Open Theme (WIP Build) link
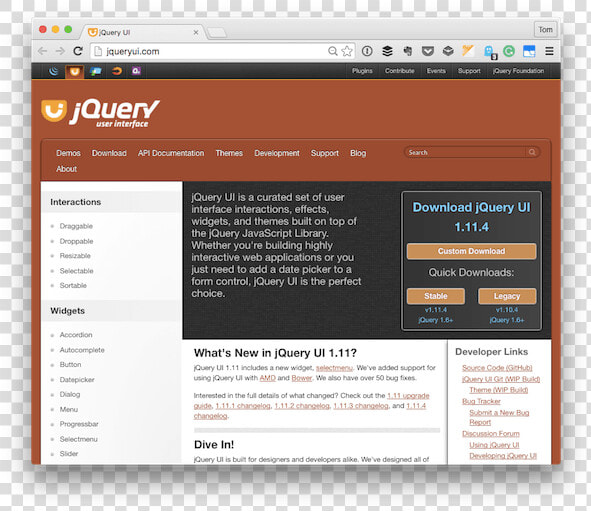The image size is (591, 511). pos(499,390)
